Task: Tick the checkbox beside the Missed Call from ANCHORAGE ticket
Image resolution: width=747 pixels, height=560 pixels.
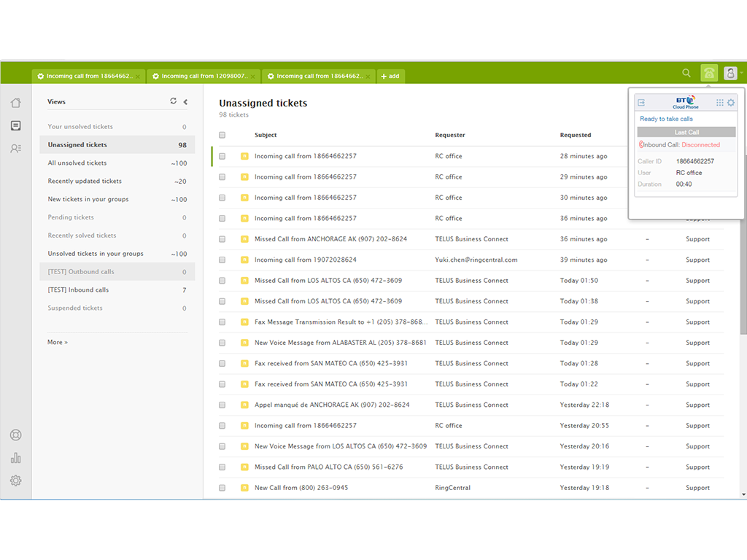Action: 222,238
